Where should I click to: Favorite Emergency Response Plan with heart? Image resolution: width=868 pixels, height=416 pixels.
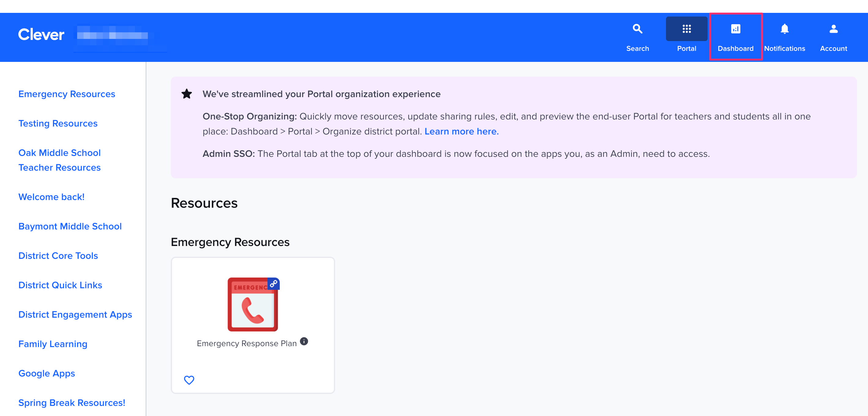click(189, 380)
